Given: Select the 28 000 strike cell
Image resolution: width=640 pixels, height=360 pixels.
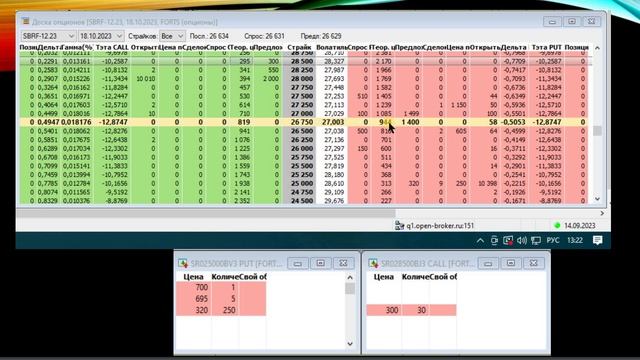Looking at the screenshot, I should (x=299, y=79).
